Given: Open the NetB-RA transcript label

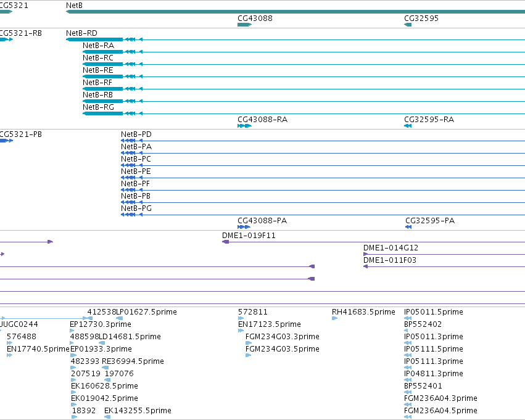Looking at the screenshot, I should 99,46.
